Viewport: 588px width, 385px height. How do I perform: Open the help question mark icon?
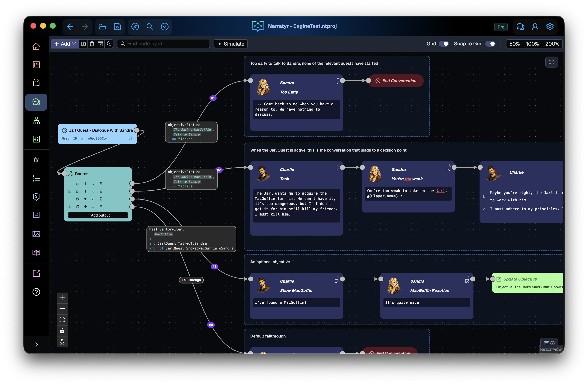click(36, 292)
